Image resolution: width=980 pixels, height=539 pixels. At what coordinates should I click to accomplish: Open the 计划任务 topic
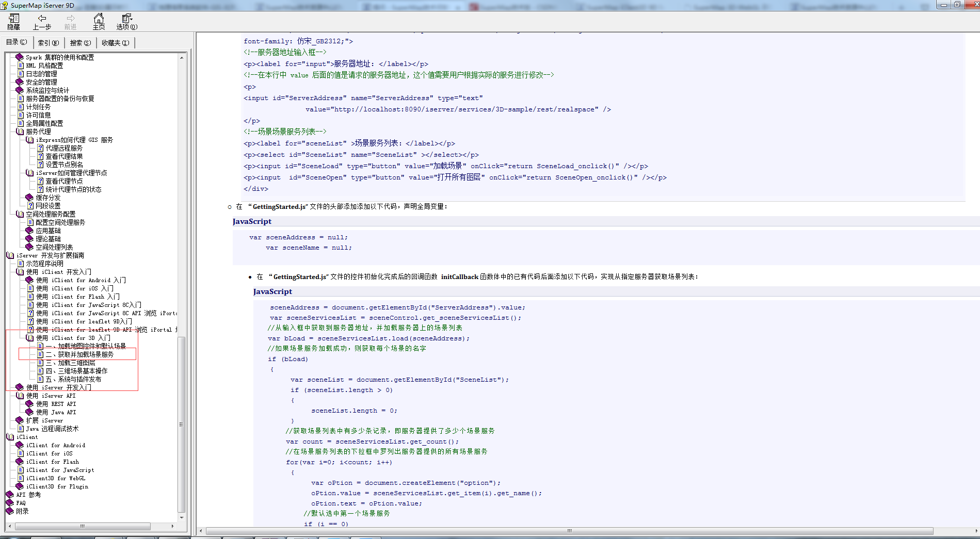[38, 107]
